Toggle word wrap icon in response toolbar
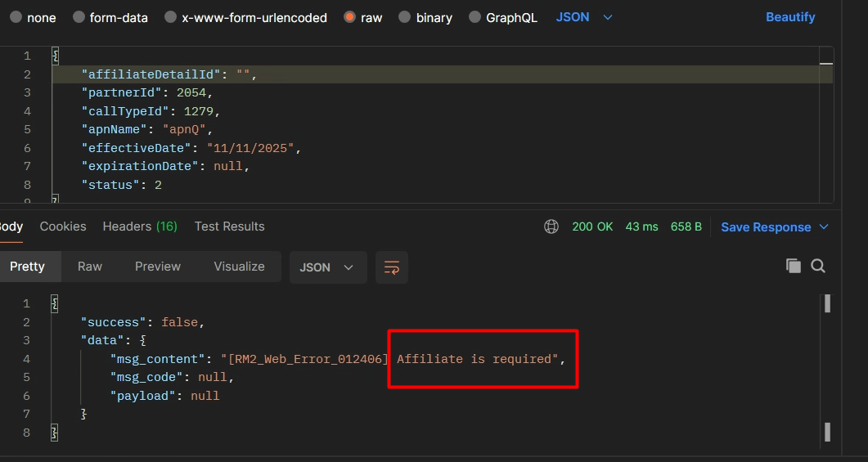Viewport: 868px width, 462px height. pyautogui.click(x=392, y=267)
